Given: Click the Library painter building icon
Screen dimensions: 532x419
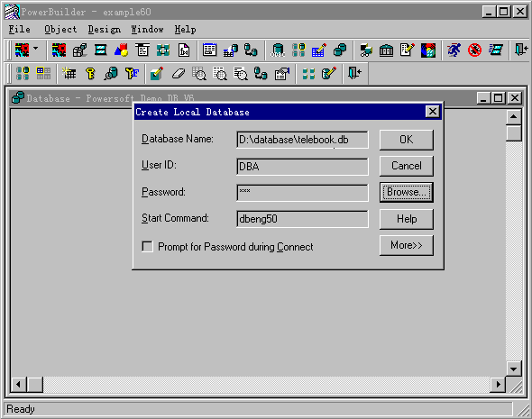Looking at the screenshot, I should coord(386,50).
